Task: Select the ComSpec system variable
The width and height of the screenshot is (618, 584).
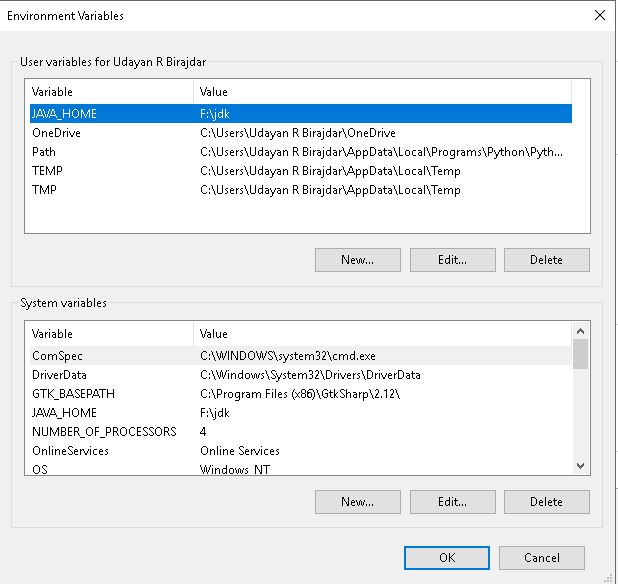Action: tap(301, 355)
